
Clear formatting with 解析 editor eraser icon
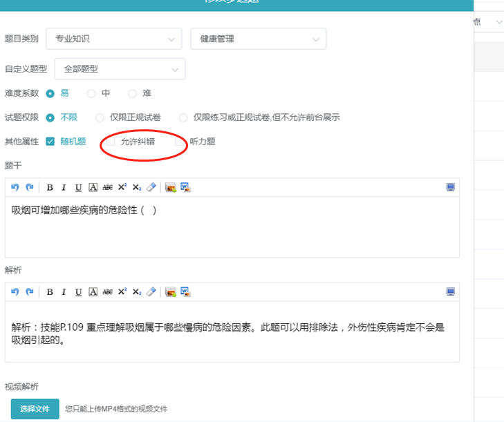151,292
